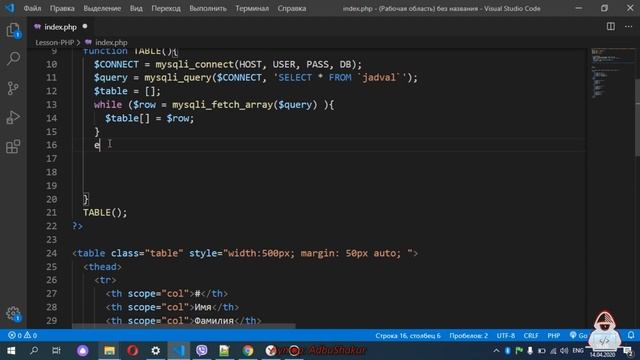Change CRLF end of line sequence
The image size is (640, 360).
(531, 336)
